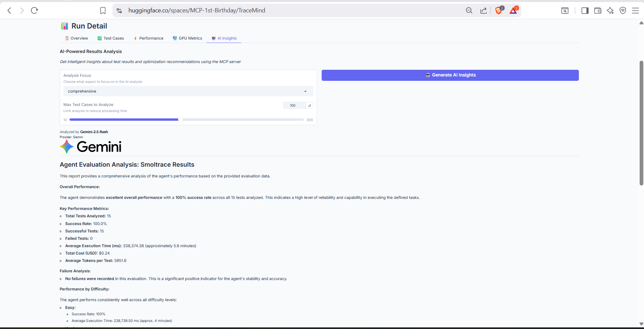Share this page icon

point(484,11)
